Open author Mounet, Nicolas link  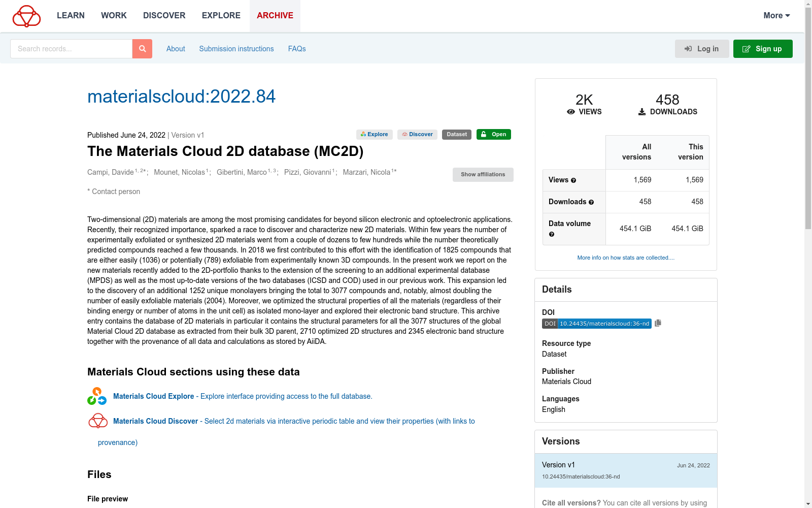[180, 172]
